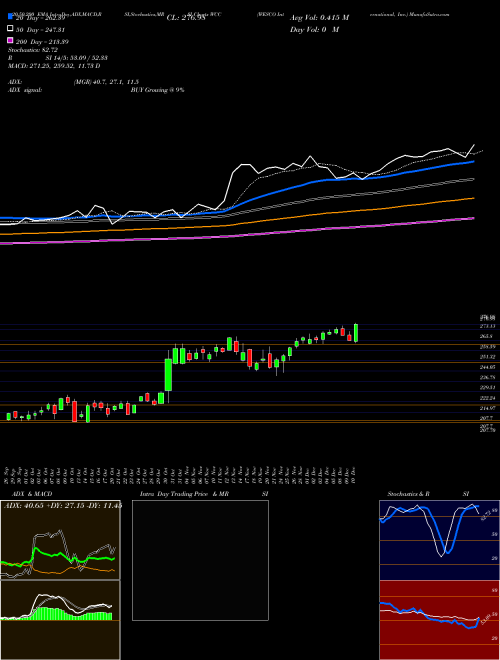Open the red RSI chart panel

pyautogui.click(x=439, y=620)
